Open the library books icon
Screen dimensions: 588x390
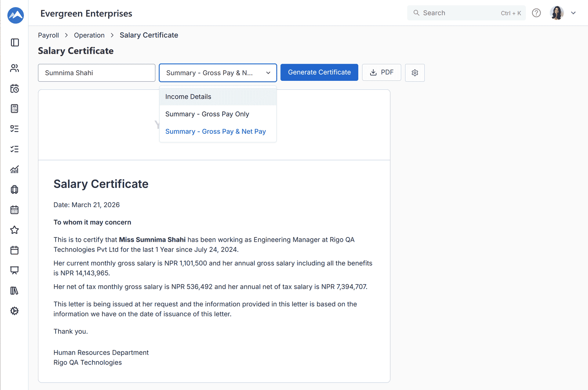click(x=15, y=291)
